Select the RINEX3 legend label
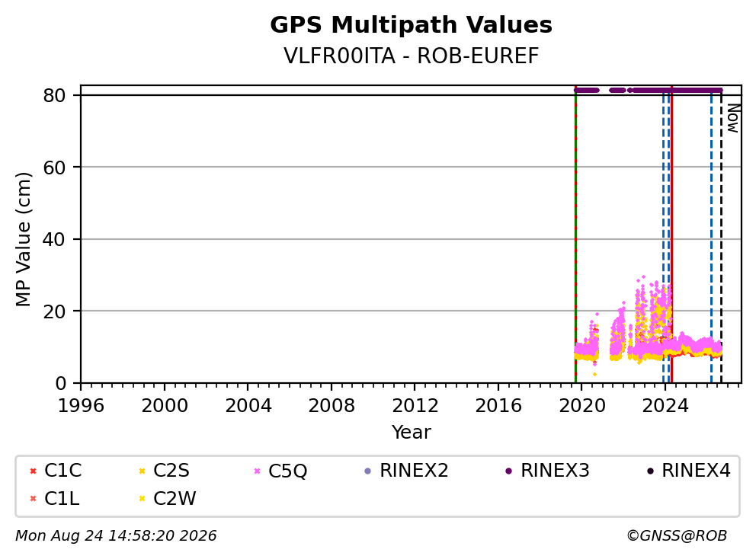Viewport: 756px width, 559px height. tap(555, 471)
